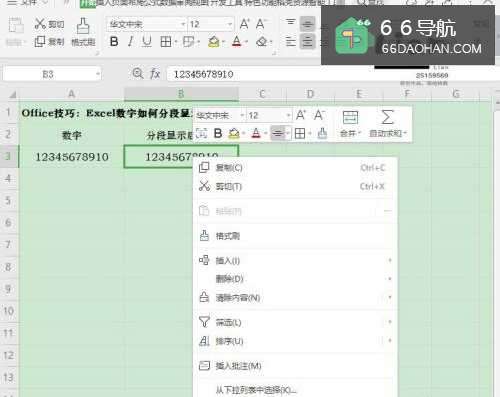Select the Format Painter brush in the ribbon
Screen dimensions: 500x397
point(83,26)
